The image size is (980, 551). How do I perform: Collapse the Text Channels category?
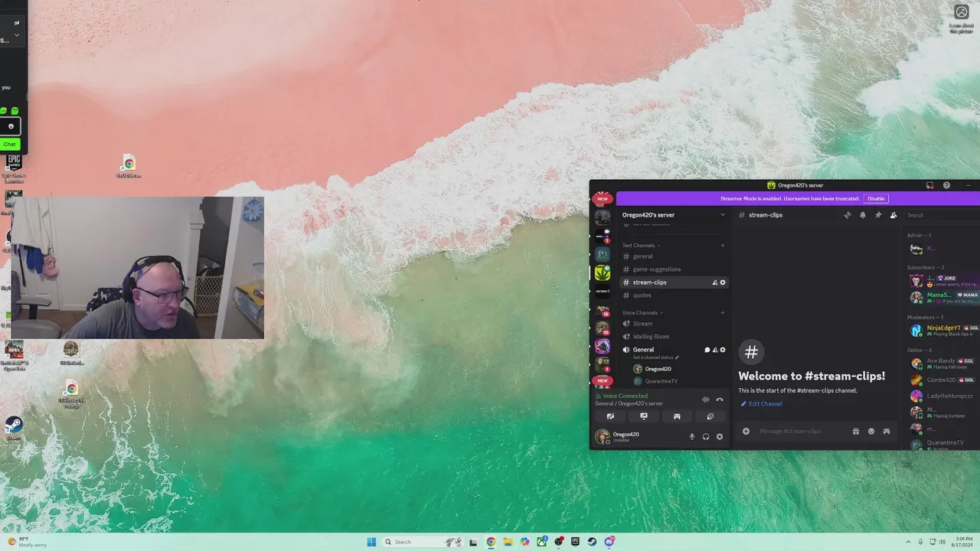(x=641, y=246)
